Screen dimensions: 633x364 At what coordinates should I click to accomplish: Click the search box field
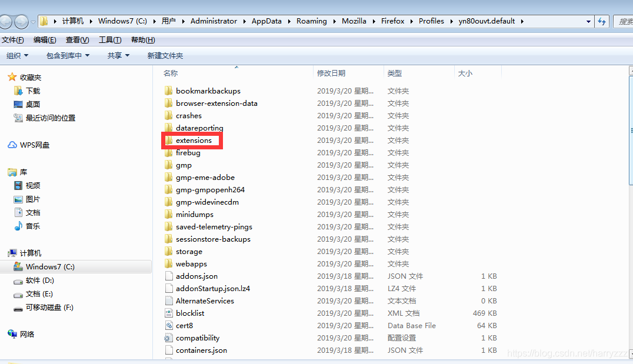click(623, 21)
